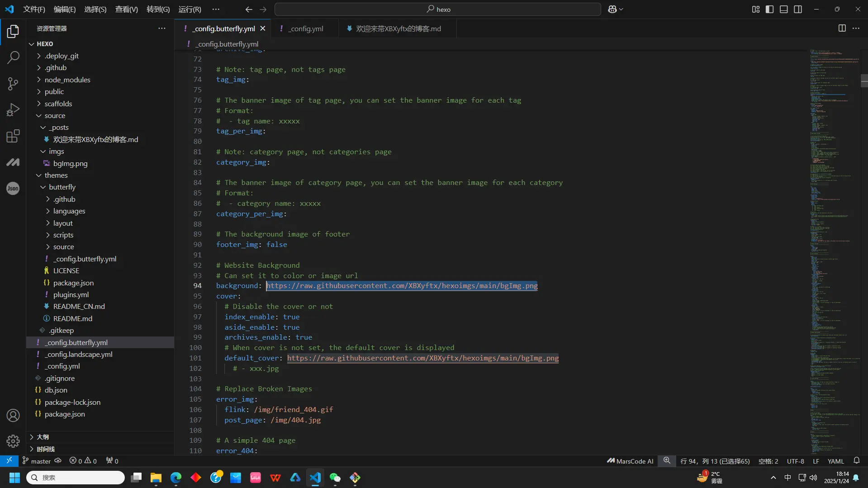Expand the 大纲 outline section
This screenshot has width=868, height=488.
point(43,437)
